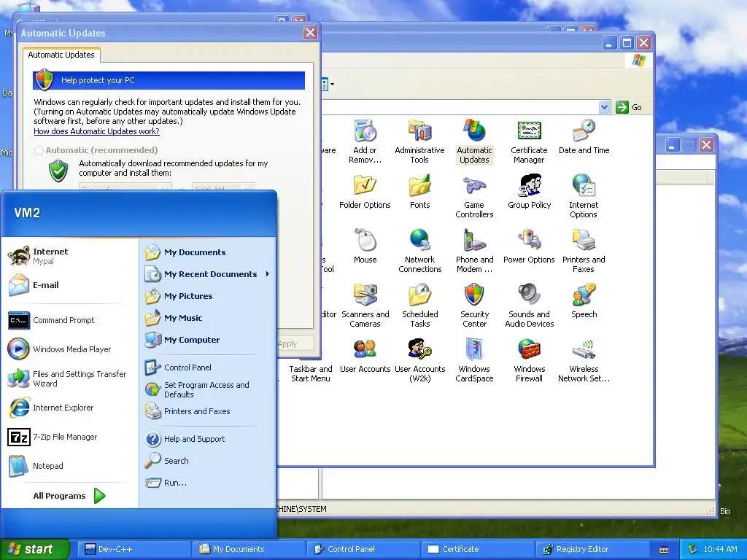The height and width of the screenshot is (560, 747).
Task: Open Search from Start menu
Action: click(x=207, y=461)
